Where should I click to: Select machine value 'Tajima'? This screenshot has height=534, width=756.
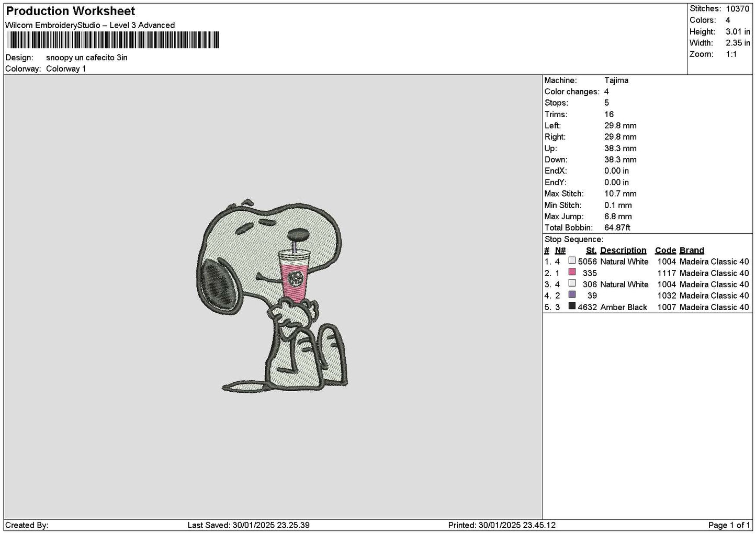(x=616, y=81)
